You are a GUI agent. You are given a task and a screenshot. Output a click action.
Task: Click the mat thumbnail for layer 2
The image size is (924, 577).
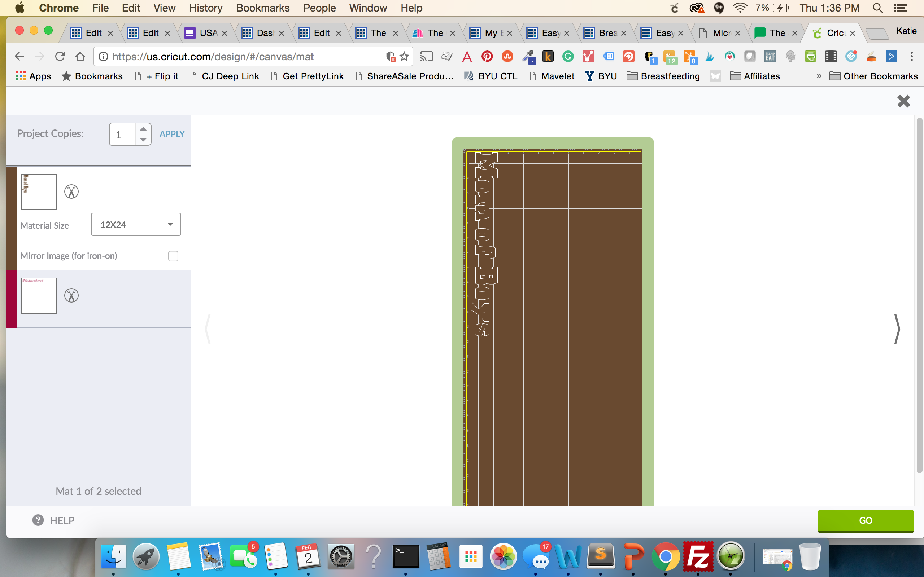[x=39, y=295]
